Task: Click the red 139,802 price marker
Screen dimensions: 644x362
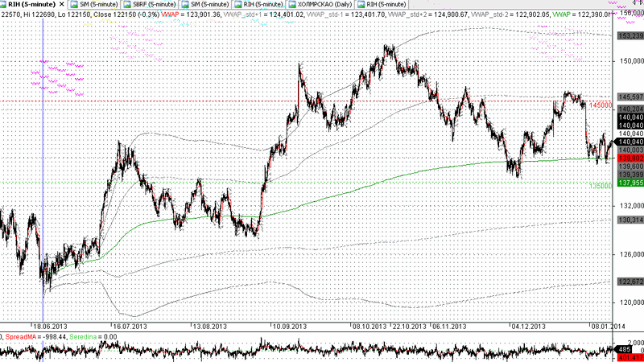Action: 630,158
